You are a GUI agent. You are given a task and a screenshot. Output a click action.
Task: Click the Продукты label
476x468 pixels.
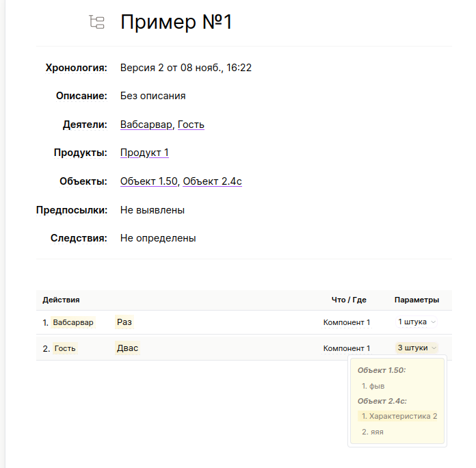(x=81, y=153)
